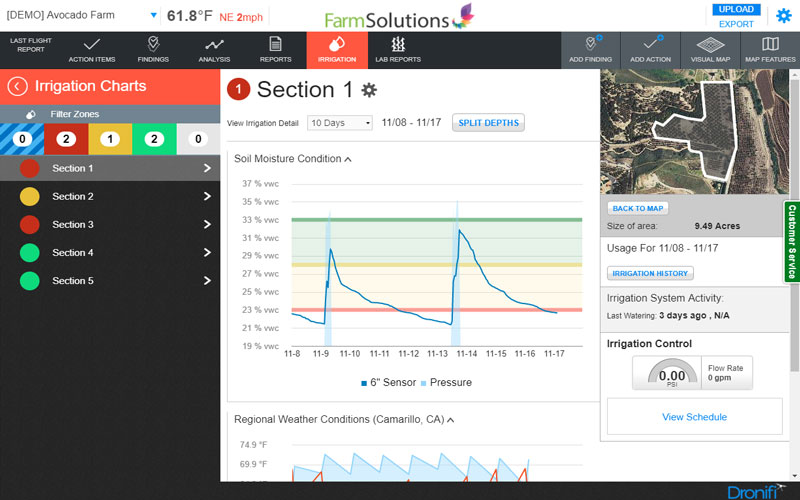The image size is (800, 500).
Task: Open the Avocado Farm selector dropdown
Action: click(154, 15)
